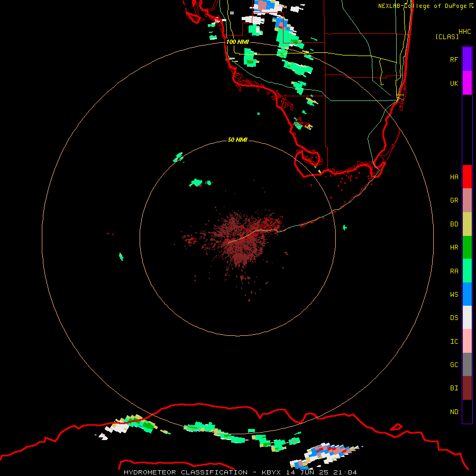This screenshot has width=476, height=476.
Task: Click the 'BI' legend label
Action: click(x=454, y=388)
